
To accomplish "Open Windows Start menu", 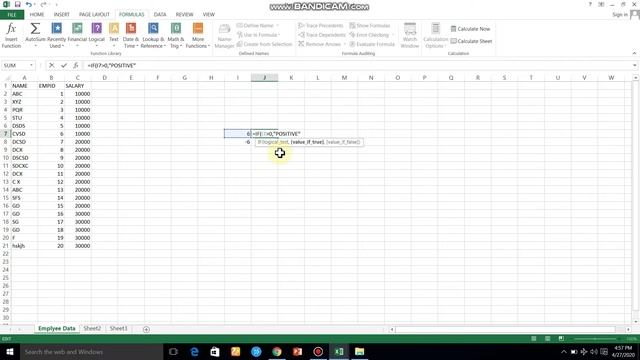I will pyautogui.click(x=10, y=352).
